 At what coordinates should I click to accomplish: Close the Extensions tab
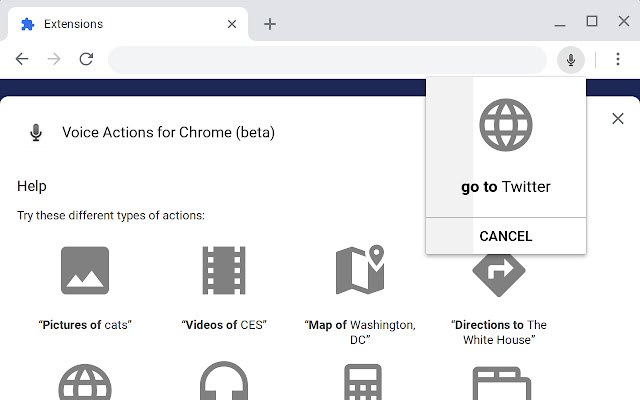click(232, 24)
